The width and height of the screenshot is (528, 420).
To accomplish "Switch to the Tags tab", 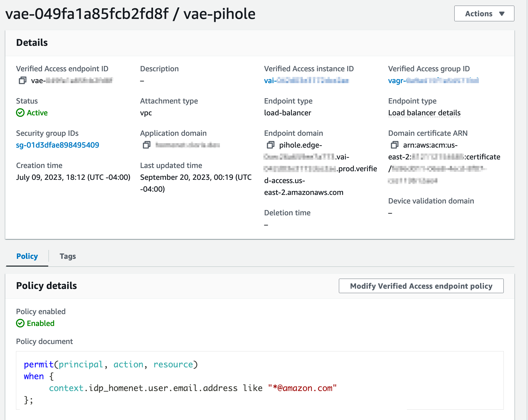I will [67, 256].
